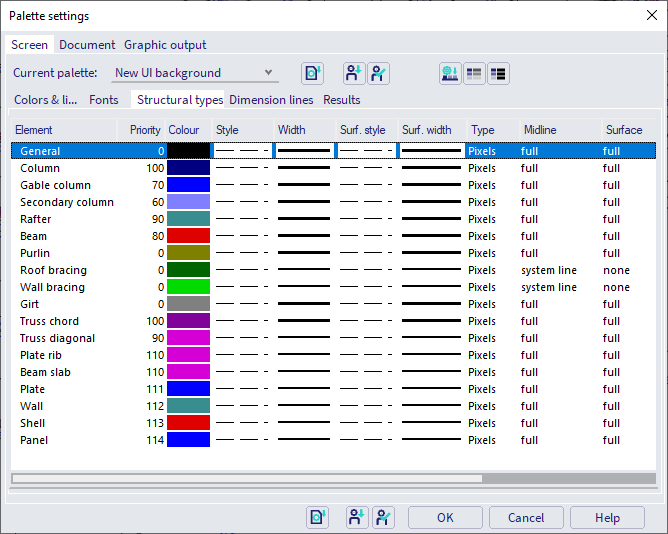Click the person-with-down-arrow icon beside the OK button

pos(358,517)
